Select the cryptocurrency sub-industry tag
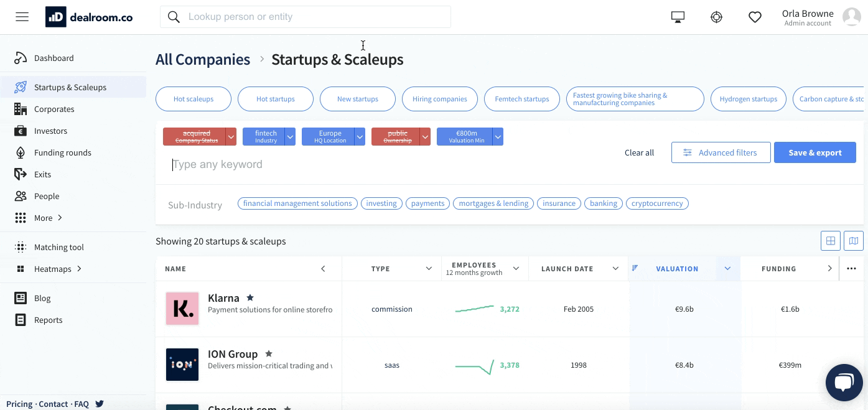This screenshot has height=410, width=868. pyautogui.click(x=657, y=203)
